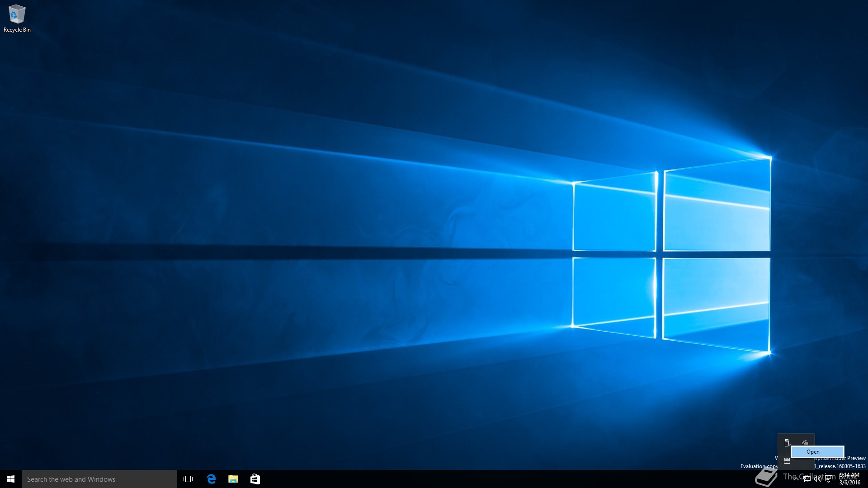Open the network status tray icon
The width and height of the screenshot is (868, 488).
click(x=807, y=479)
